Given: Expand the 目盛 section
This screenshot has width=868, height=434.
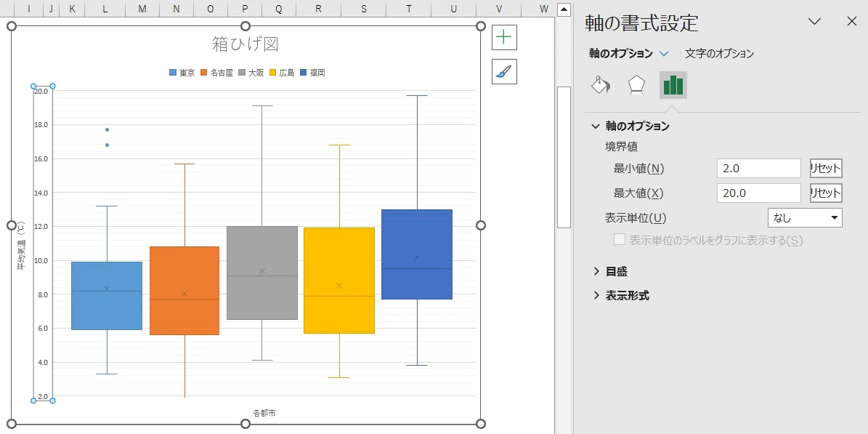Looking at the screenshot, I should [x=596, y=271].
